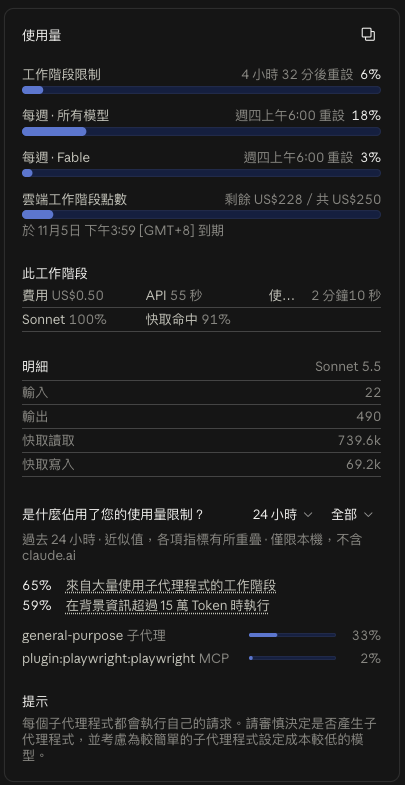Select the 輸出 490 row
405x785 pixels.
coord(201,417)
